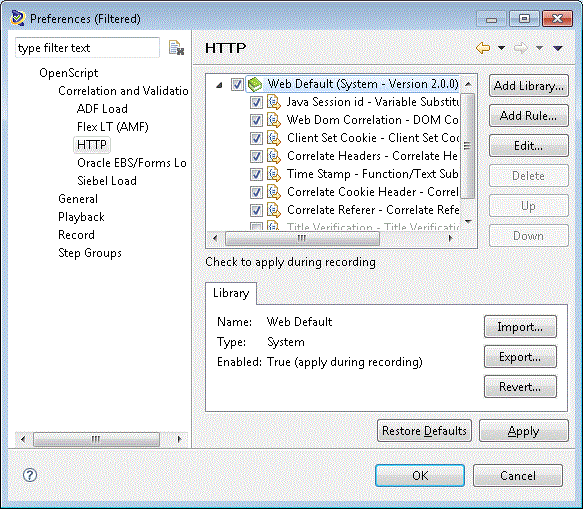Uncheck the Time Stamp rule checkbox

256,174
